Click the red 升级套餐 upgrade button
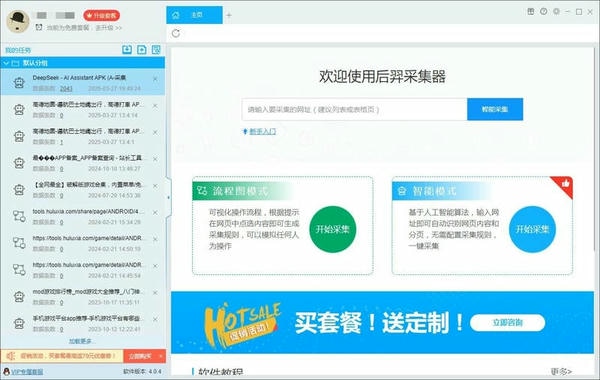 (101, 15)
